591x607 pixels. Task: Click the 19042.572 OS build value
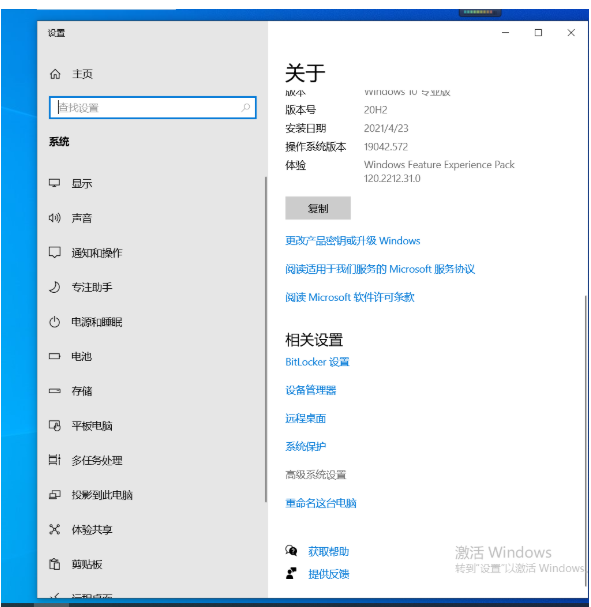pyautogui.click(x=385, y=147)
